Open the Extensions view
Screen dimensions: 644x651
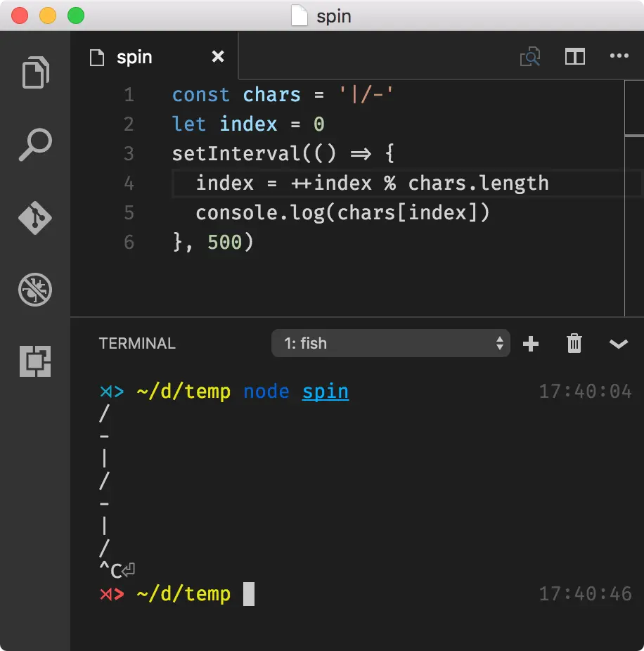coord(35,361)
